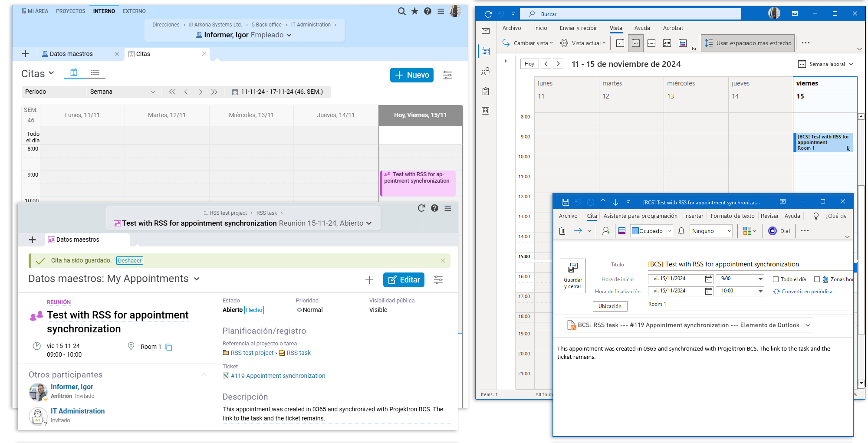Open Outlook People module icon
Viewport: 868px width, 443px height.
click(486, 71)
